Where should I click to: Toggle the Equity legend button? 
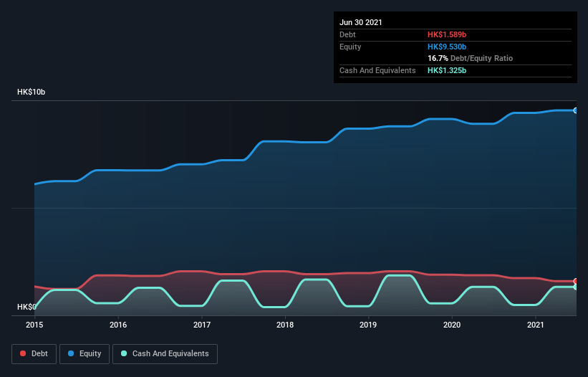click(85, 354)
